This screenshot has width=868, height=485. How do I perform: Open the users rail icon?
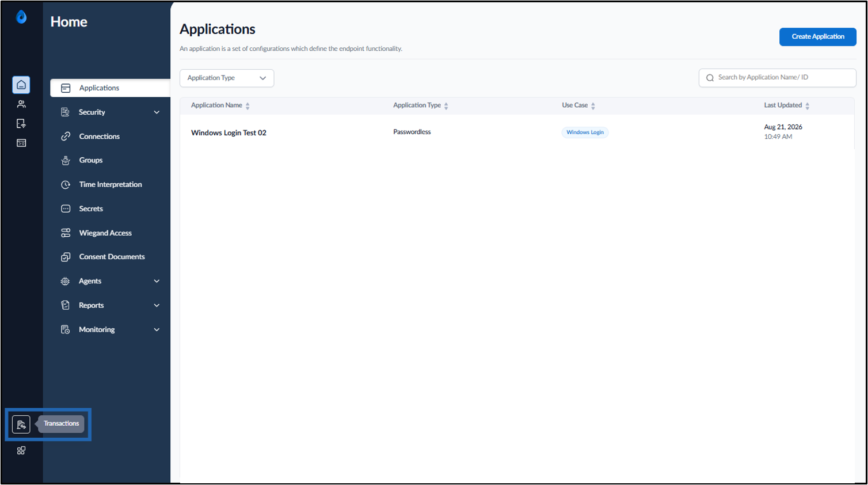pos(21,104)
